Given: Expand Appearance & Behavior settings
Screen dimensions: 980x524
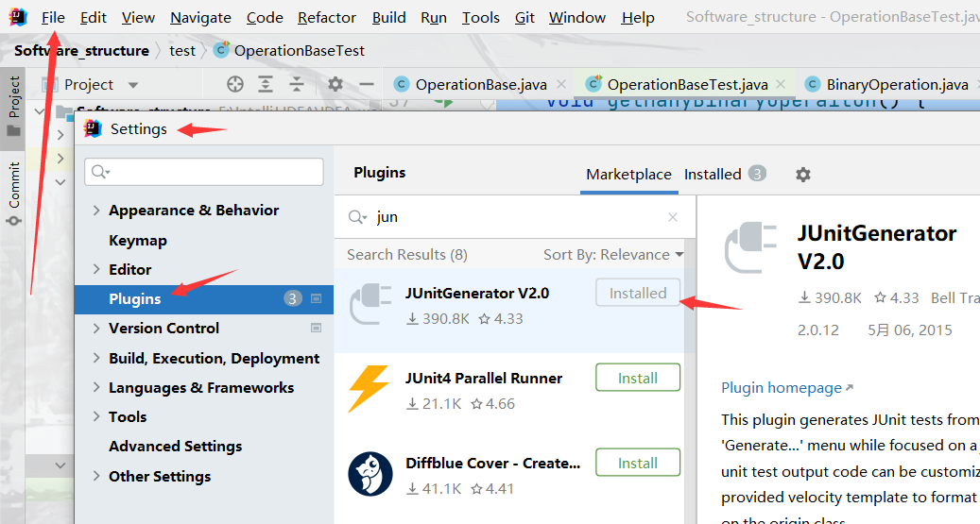Looking at the screenshot, I should coord(96,211).
